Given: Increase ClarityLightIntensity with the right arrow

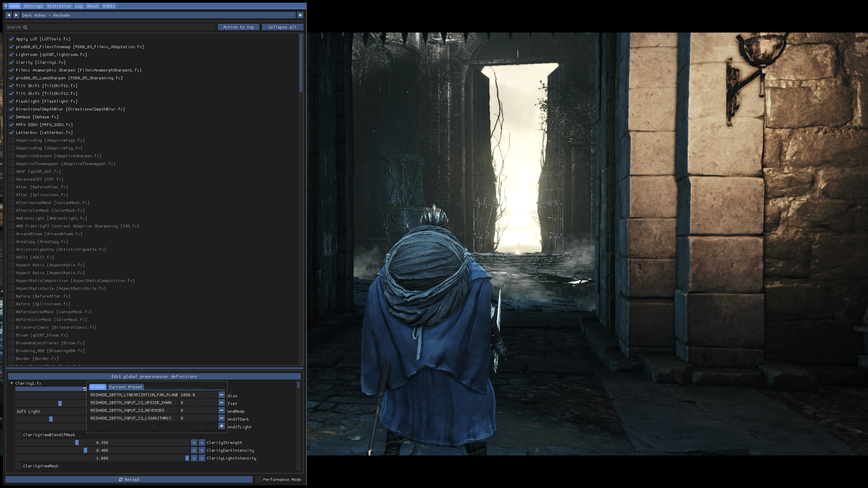Looking at the screenshot, I should [202, 458].
